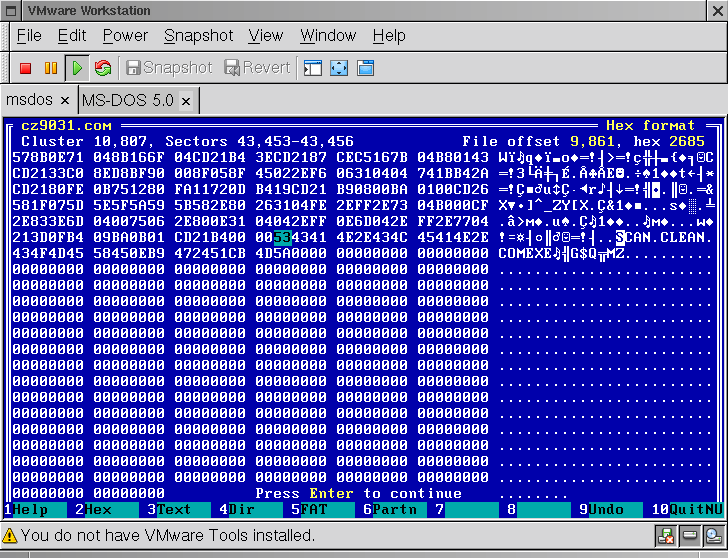Image resolution: width=728 pixels, height=558 pixels.
Task: Click the 2 Hex function key label
Action: coord(106,510)
